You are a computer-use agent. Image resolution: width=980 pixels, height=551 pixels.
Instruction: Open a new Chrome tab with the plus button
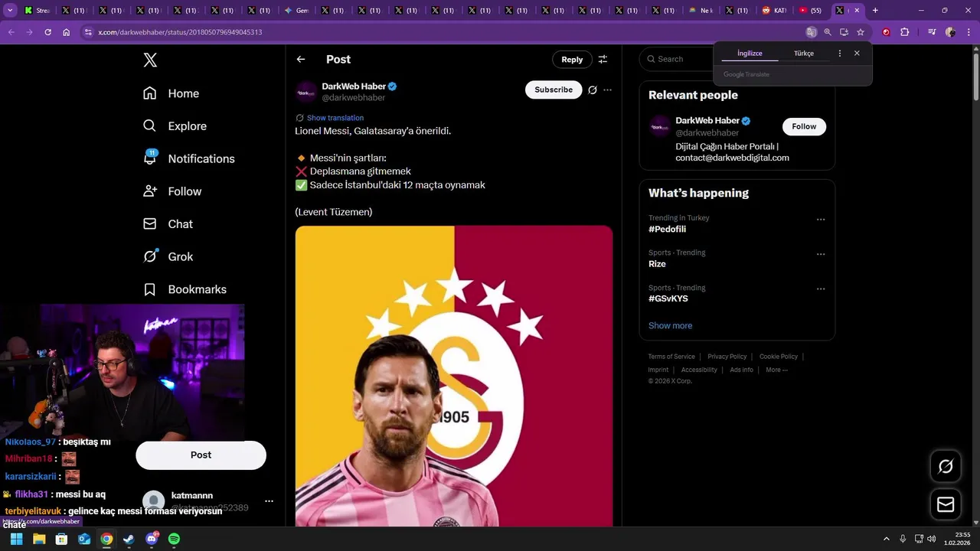[875, 11]
